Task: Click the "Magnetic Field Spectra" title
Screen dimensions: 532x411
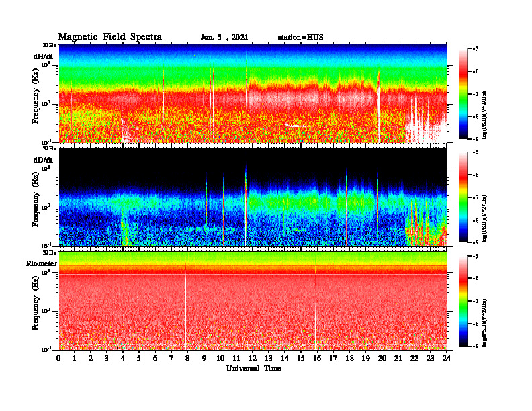Action: (x=110, y=37)
